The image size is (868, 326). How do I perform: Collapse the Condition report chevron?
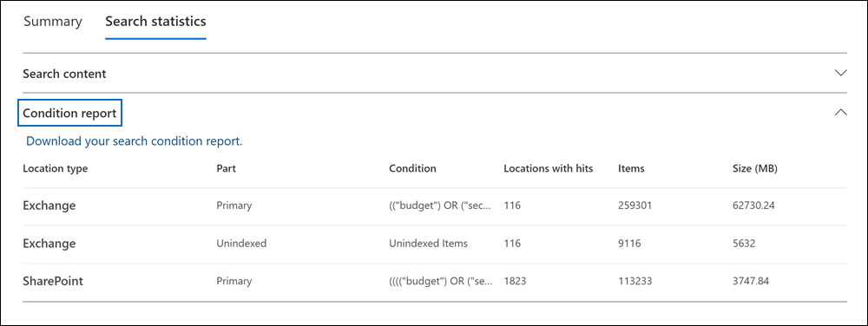(840, 113)
